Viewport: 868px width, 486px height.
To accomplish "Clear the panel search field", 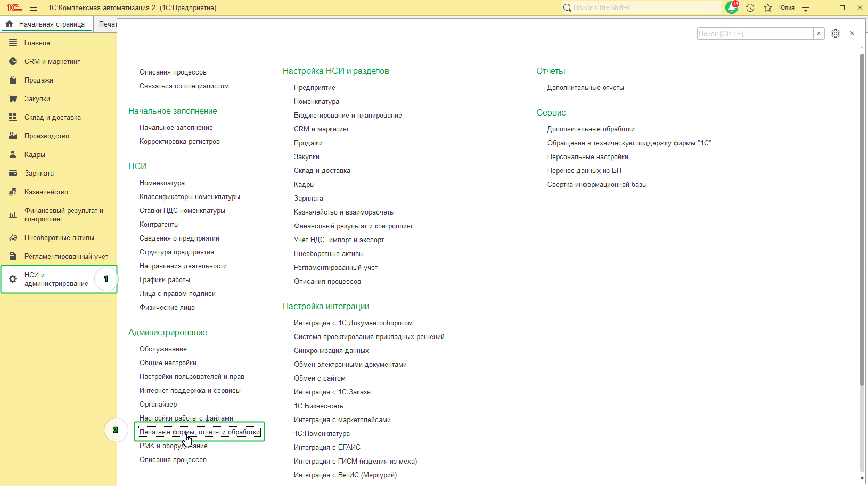I will (x=818, y=34).
